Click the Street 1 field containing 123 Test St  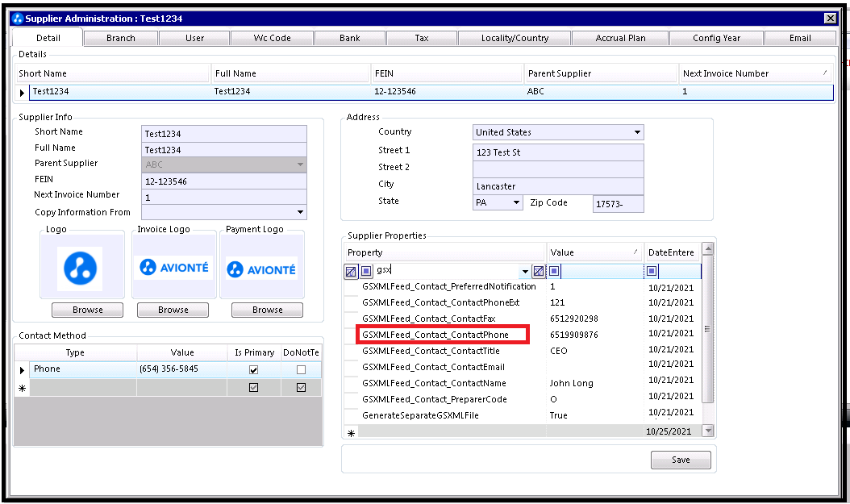click(558, 152)
